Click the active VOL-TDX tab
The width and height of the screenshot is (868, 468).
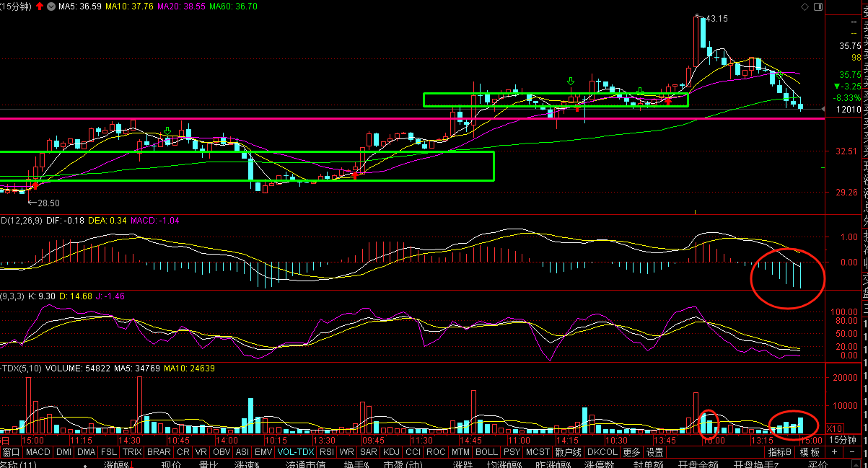(297, 452)
